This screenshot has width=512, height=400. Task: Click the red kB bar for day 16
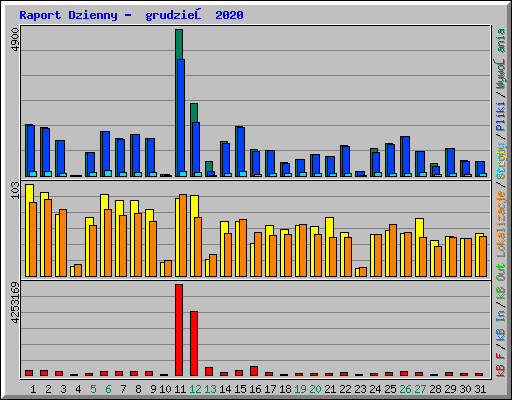[254, 371]
